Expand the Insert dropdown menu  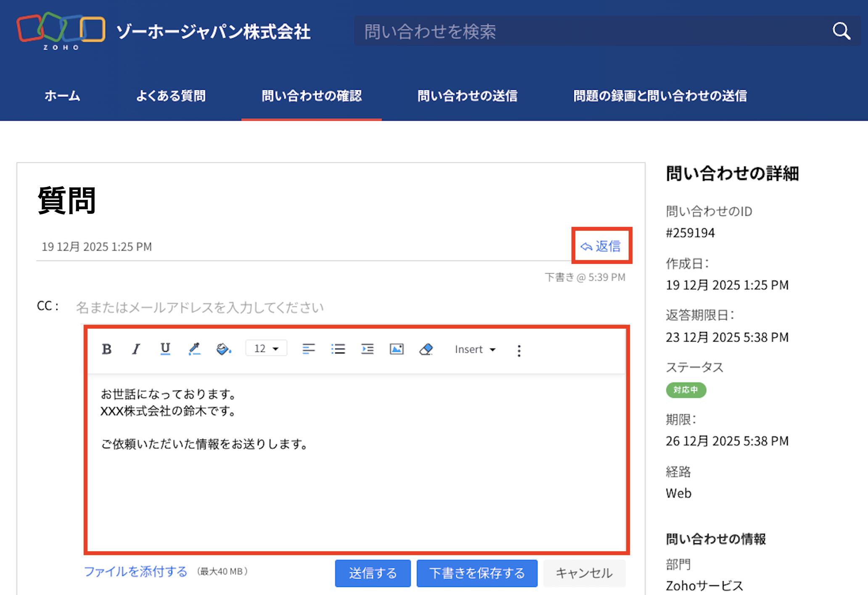tap(475, 349)
